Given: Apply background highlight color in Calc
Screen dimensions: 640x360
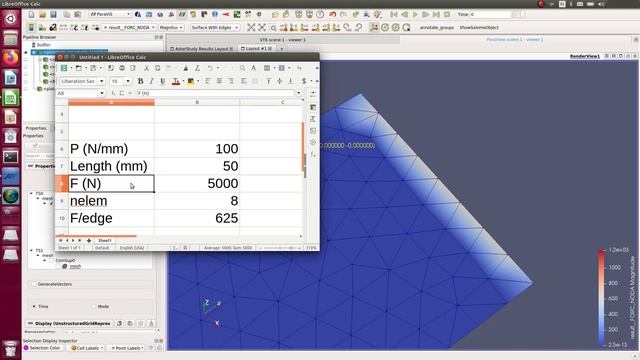Looking at the screenshot, I should [x=191, y=81].
